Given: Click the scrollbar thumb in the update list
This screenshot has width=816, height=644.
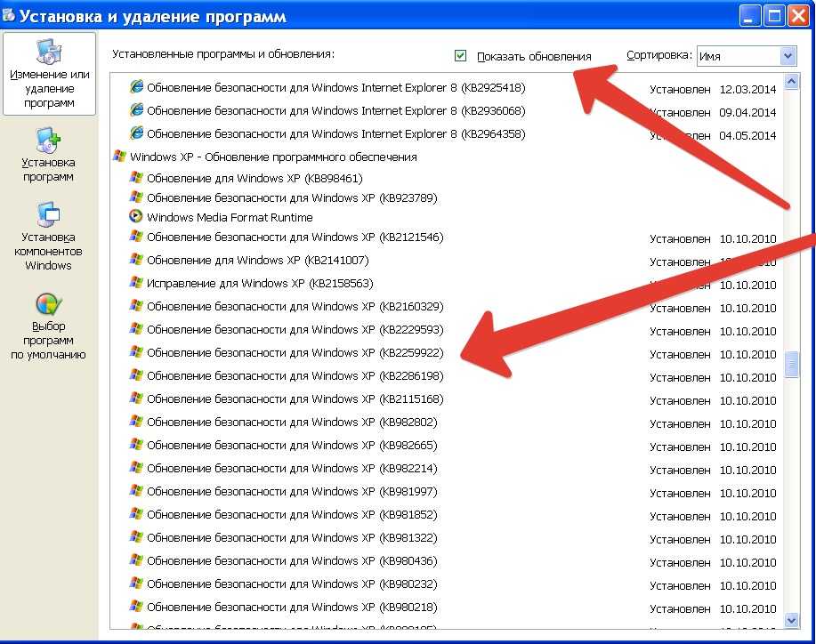Looking at the screenshot, I should (792, 365).
